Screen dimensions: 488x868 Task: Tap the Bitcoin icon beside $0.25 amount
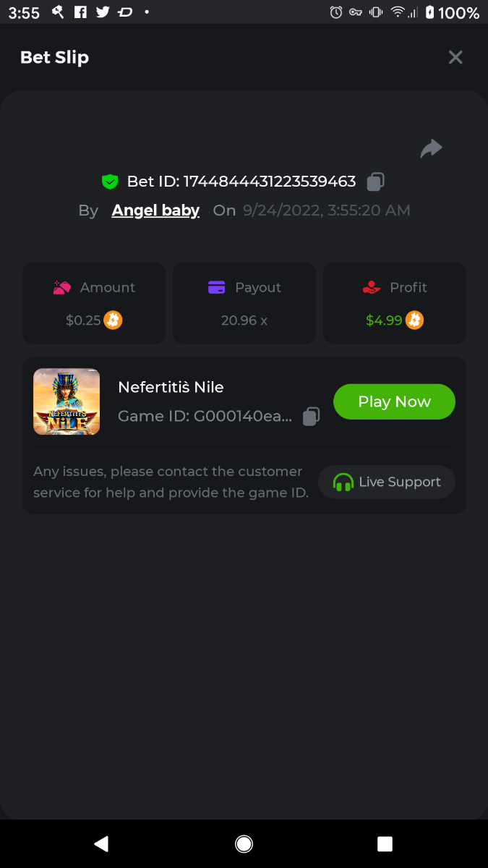pos(113,320)
